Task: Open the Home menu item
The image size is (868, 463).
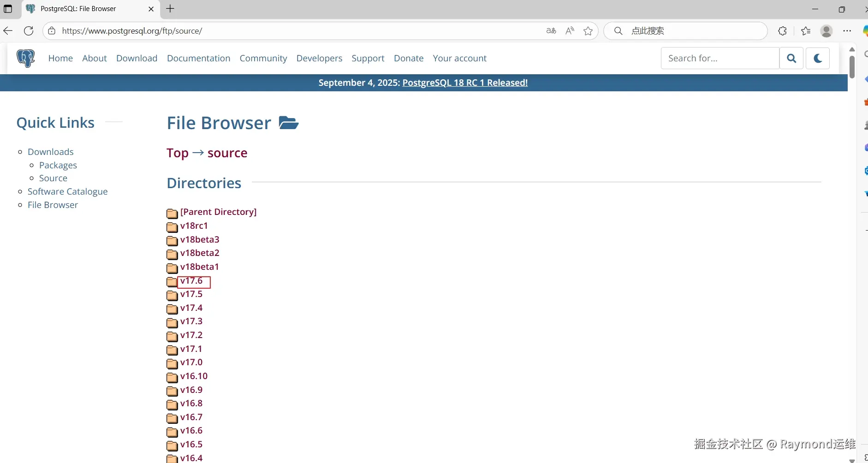Action: click(x=60, y=58)
